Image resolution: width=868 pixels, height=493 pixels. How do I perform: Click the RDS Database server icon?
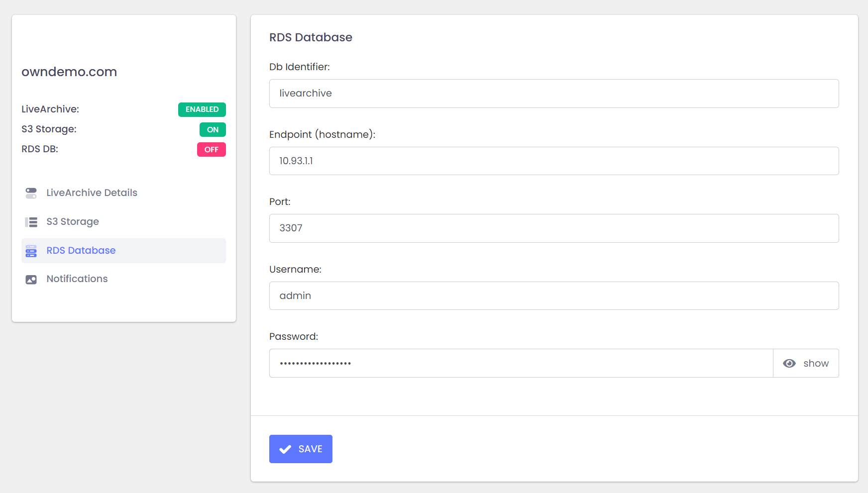pos(31,251)
